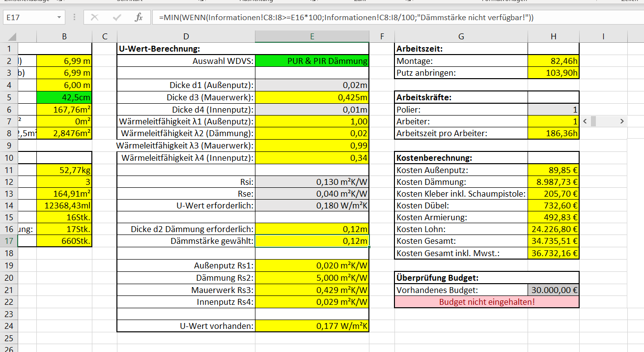Select the green PUR & PIR Dämmung cell
This screenshot has height=352, width=644.
click(311, 61)
